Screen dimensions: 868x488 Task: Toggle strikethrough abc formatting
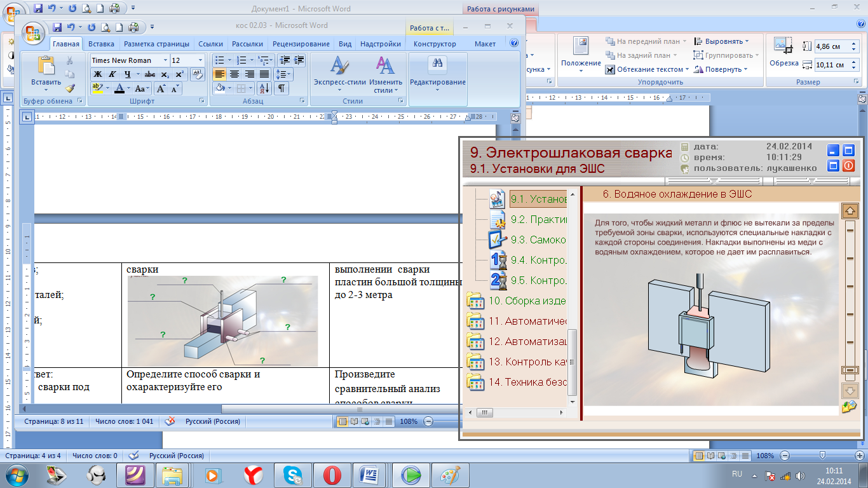point(150,74)
